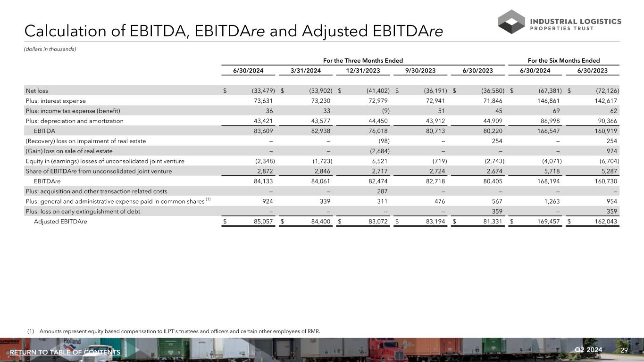This screenshot has width=644, height=362.
Task: Click the "(dollars in thousands)" note
Action: click(x=50, y=49)
